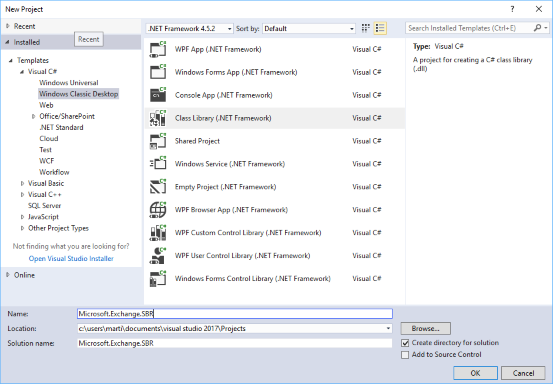Collapse the Templates tree node
Image resolution: width=553 pixels, height=384 pixels.
(11, 61)
